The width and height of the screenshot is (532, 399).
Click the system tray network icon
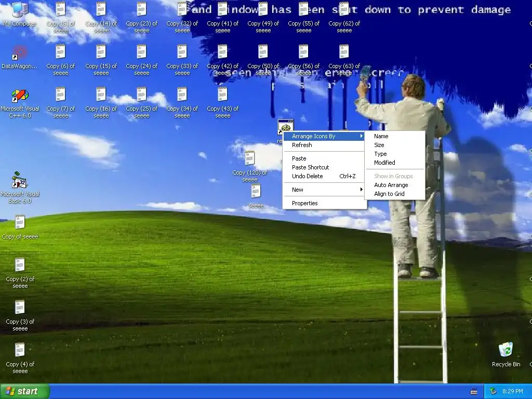click(493, 391)
